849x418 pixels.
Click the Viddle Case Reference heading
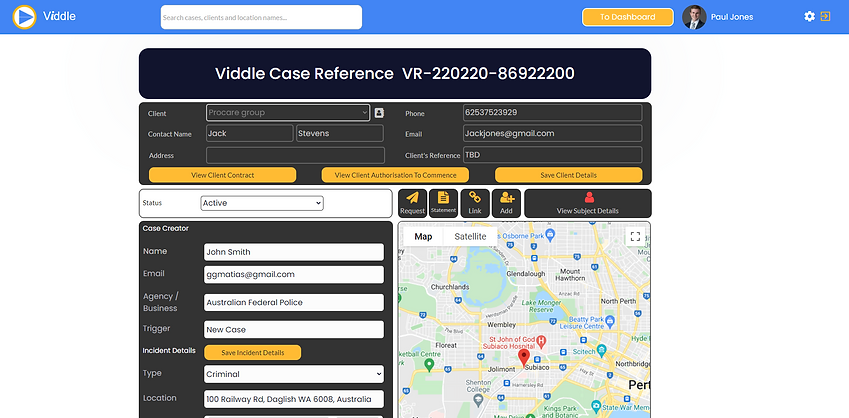395,74
